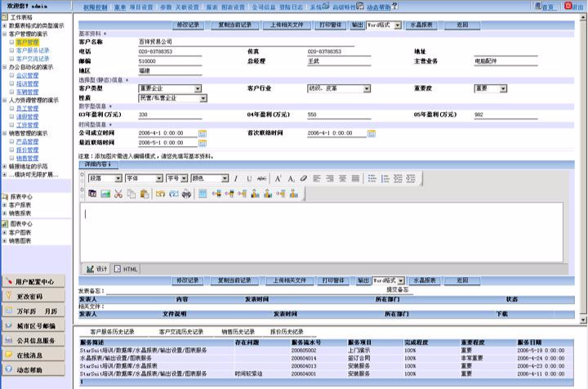
Task: Undo the last editor action
Action: tap(161, 194)
